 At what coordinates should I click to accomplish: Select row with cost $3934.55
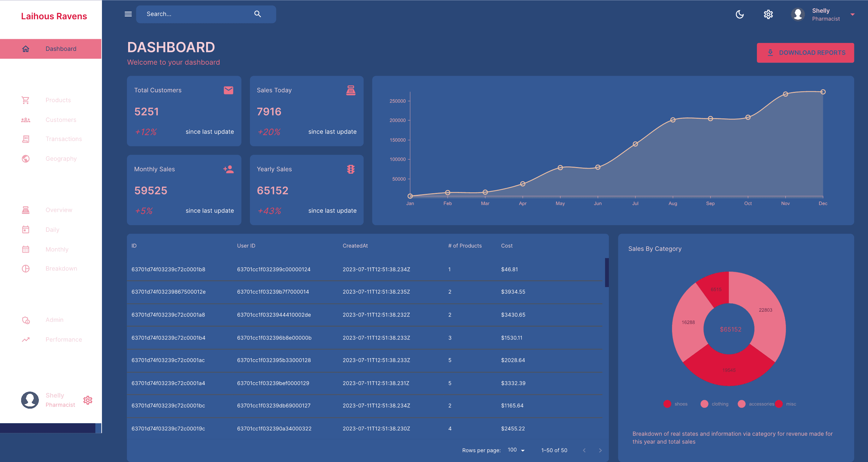(x=365, y=292)
